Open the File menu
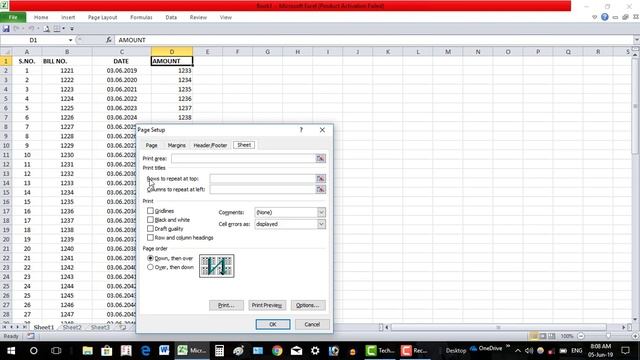This screenshot has width=640, height=360. pyautogui.click(x=13, y=17)
